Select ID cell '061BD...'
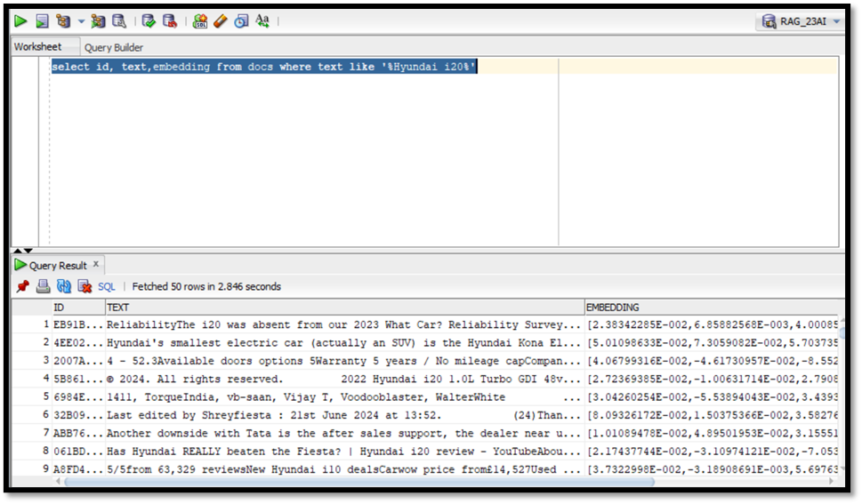The height and width of the screenshot is (504, 862). pos(78,452)
